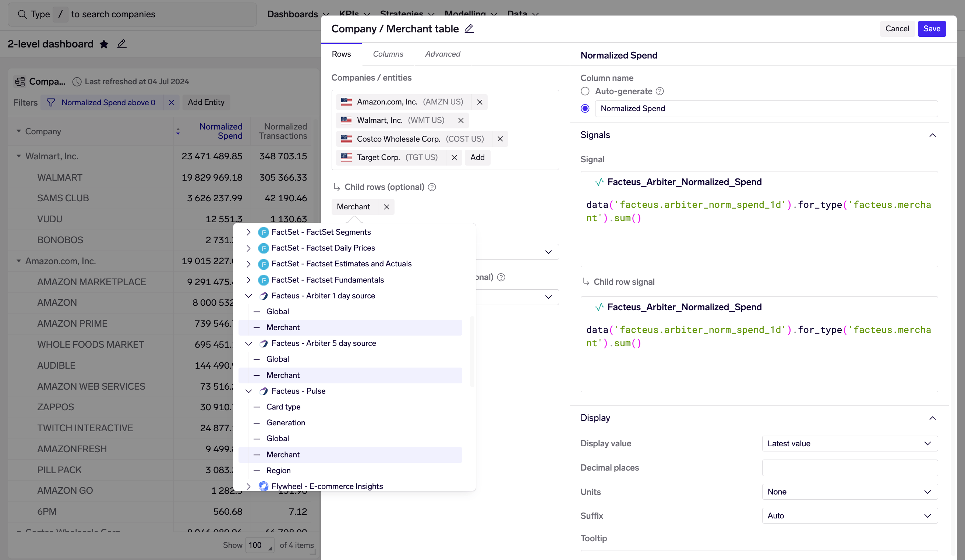Click the Show 100 page size field
The height and width of the screenshot is (560, 965).
click(x=259, y=545)
